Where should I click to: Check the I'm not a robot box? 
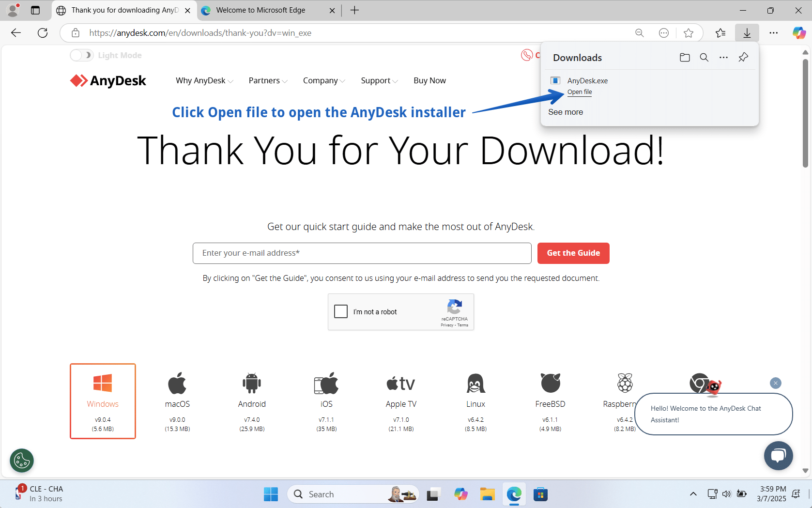tap(341, 311)
